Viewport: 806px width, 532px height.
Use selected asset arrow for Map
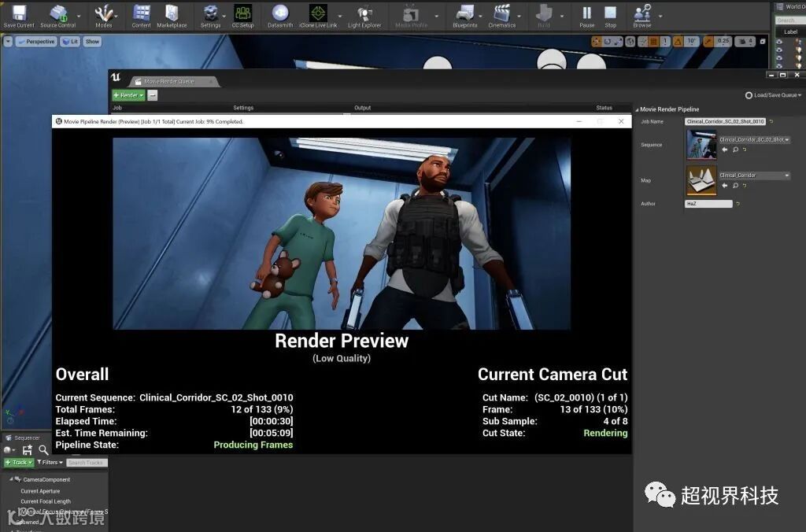click(725, 186)
